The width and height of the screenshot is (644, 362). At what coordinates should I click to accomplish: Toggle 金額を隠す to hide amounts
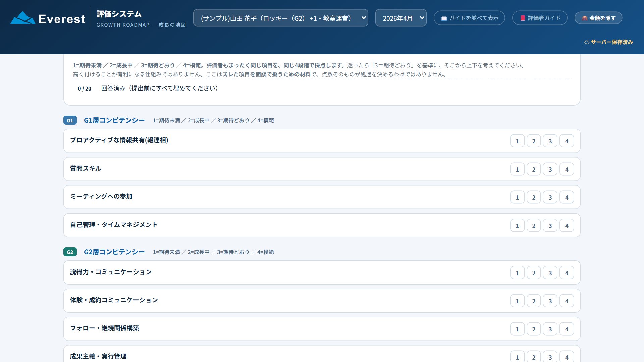pyautogui.click(x=598, y=18)
